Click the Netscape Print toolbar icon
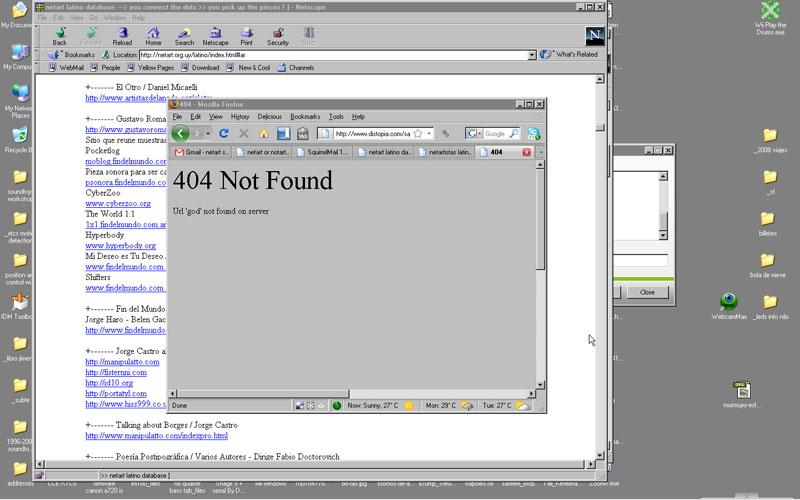 click(x=246, y=36)
